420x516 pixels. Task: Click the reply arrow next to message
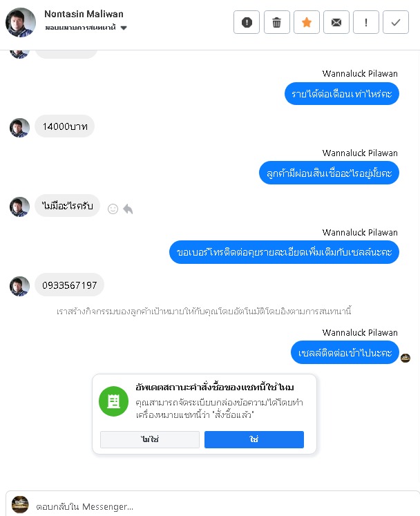click(x=128, y=209)
